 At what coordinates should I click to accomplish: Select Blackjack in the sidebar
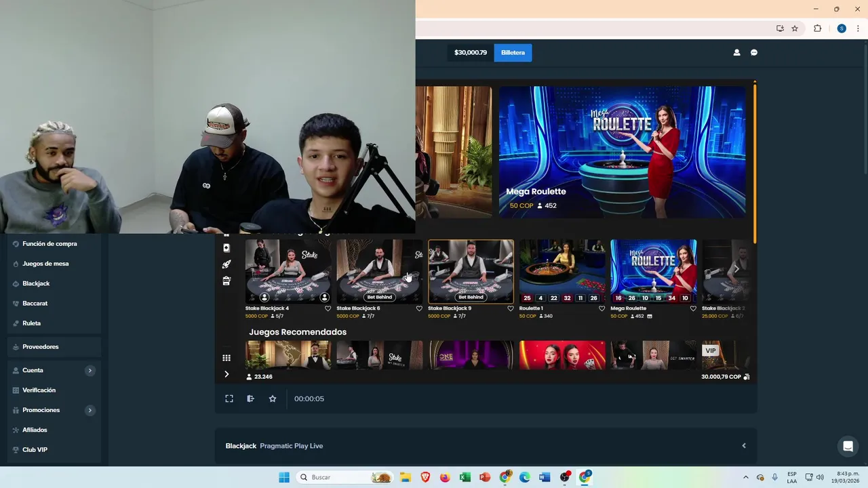point(54,283)
